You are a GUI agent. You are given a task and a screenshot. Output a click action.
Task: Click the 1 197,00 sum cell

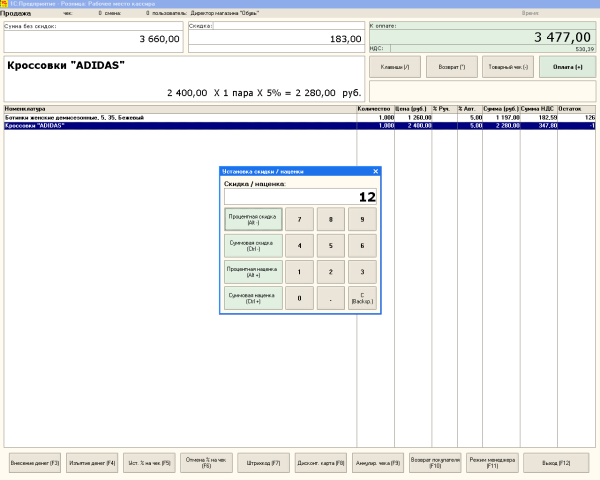[x=501, y=118]
